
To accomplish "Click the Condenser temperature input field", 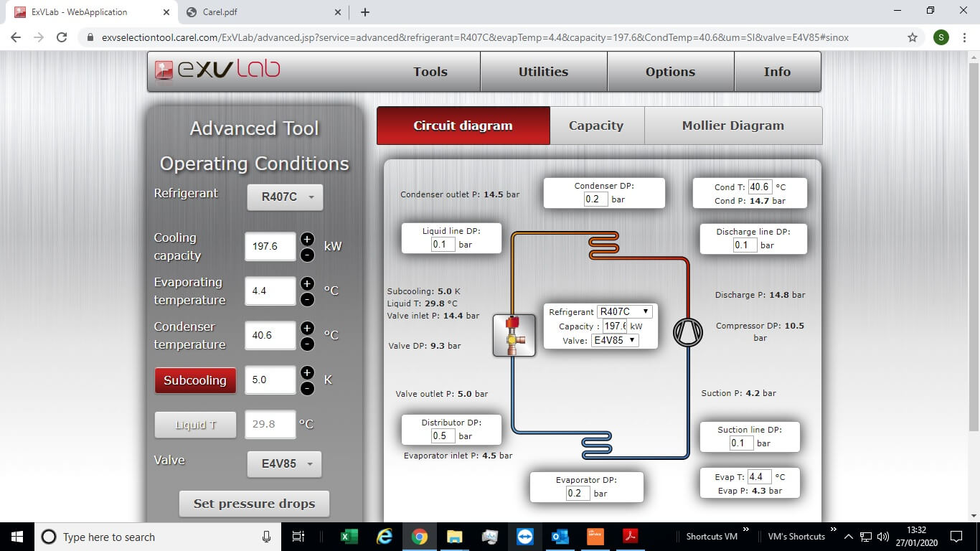I will pos(270,335).
